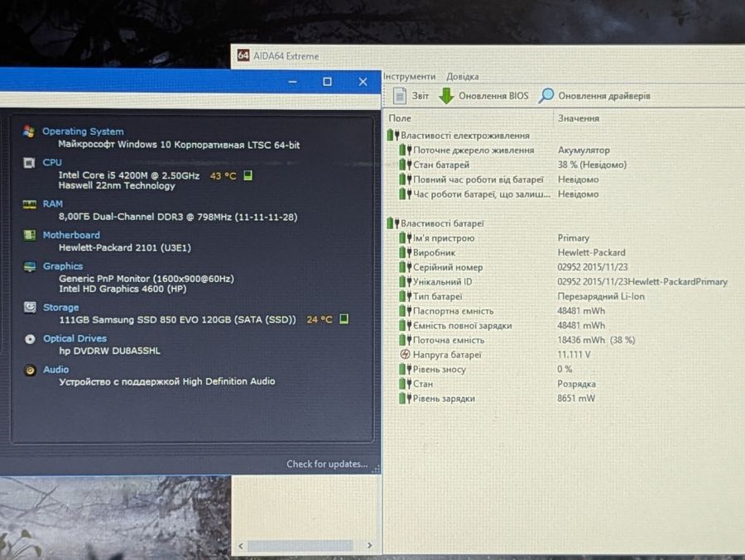The height and width of the screenshot is (560, 745).
Task: Open the Інструменти menu in AIDA64
Action: click(409, 76)
